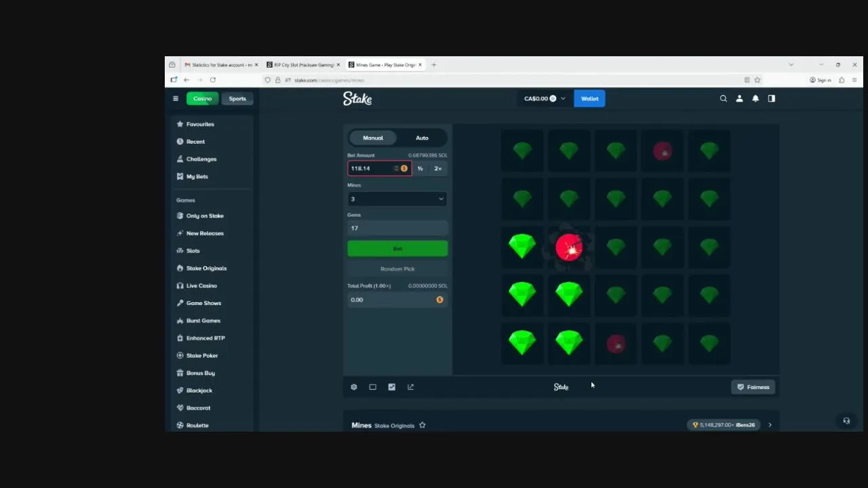868x488 pixels.
Task: Click the dimmed mine tile in bottom row
Action: (x=616, y=344)
